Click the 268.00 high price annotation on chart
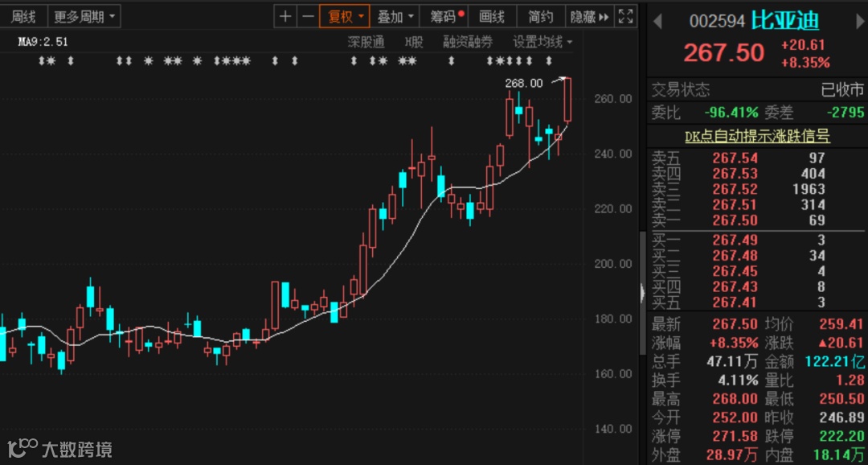This screenshot has width=868, height=465. click(524, 83)
